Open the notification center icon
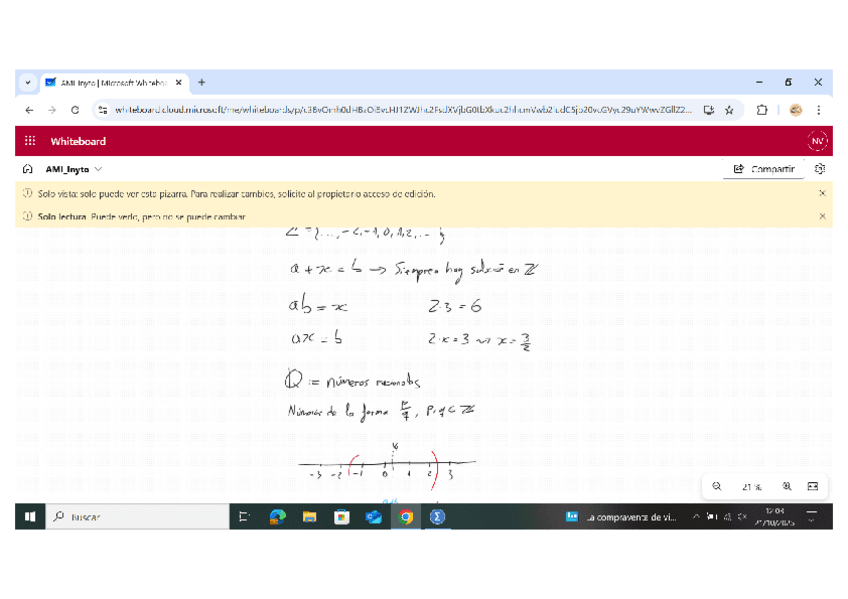The image size is (848, 599). (812, 517)
